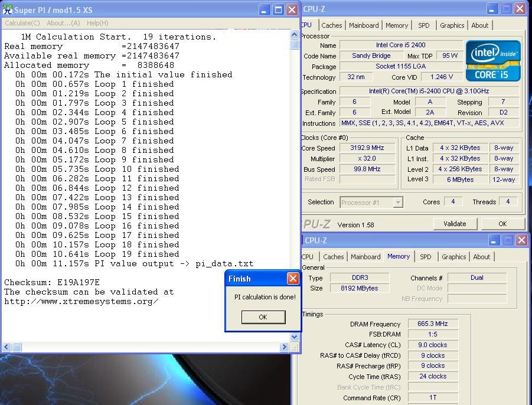Click the Level 3 6 MBytes cache value
The image size is (532, 405).
point(460,179)
